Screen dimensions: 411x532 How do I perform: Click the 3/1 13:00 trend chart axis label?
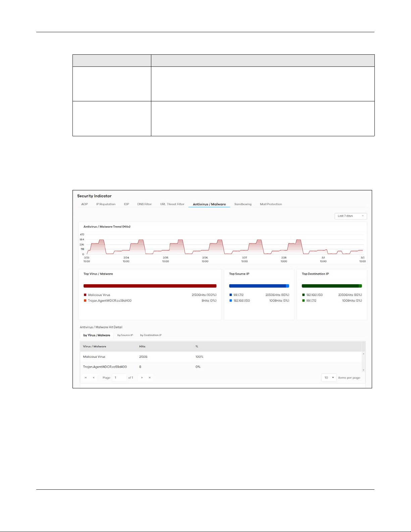pyautogui.click(x=323, y=259)
